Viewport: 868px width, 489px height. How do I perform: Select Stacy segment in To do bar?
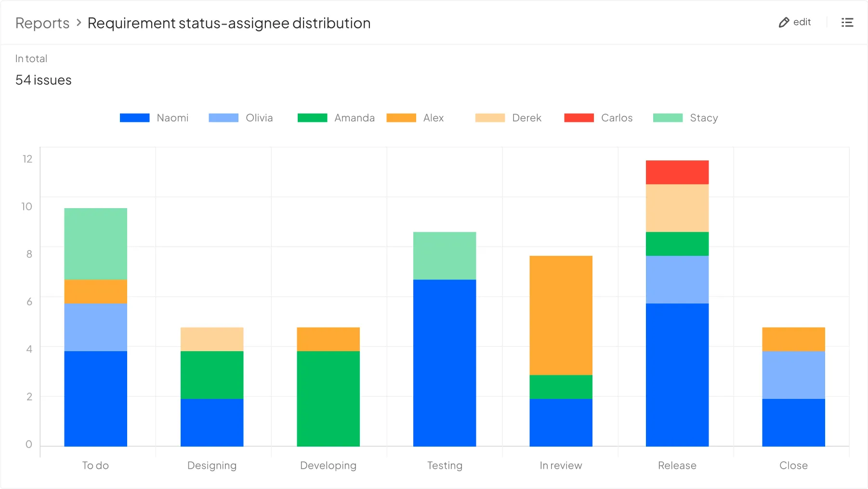click(x=95, y=244)
